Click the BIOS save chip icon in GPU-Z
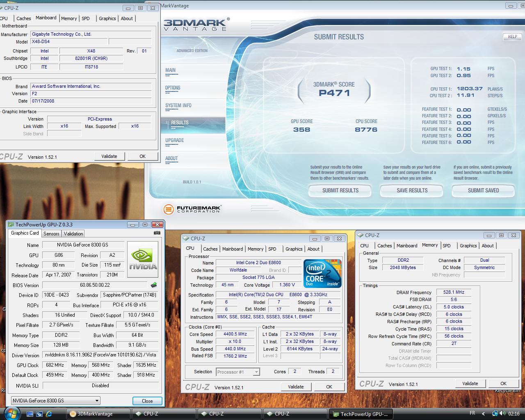This screenshot has width=525, height=420. [x=154, y=285]
